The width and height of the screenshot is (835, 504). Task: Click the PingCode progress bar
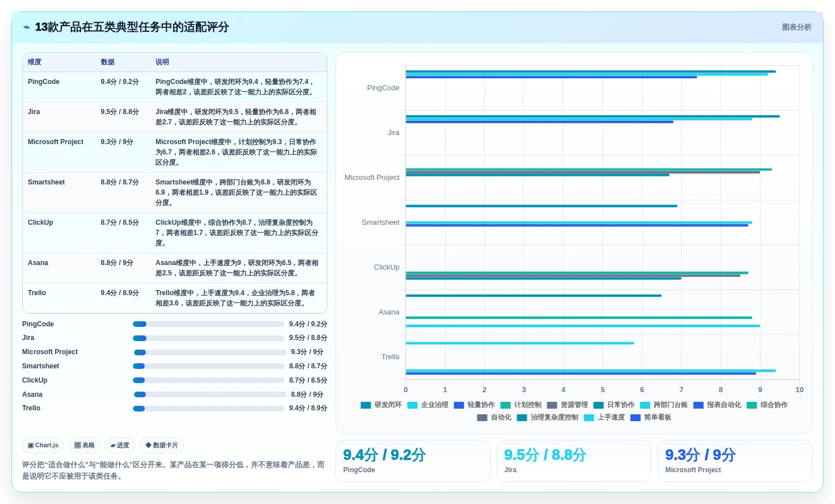point(208,324)
